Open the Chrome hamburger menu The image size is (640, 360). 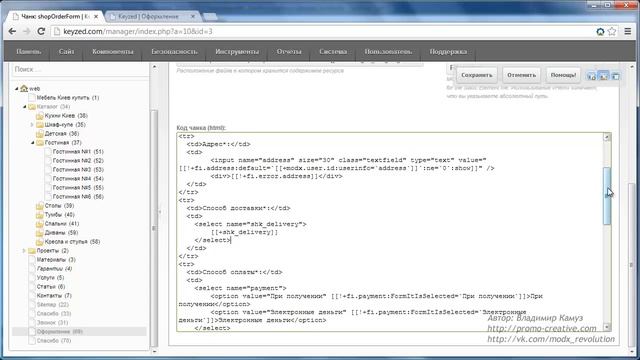coord(628,31)
